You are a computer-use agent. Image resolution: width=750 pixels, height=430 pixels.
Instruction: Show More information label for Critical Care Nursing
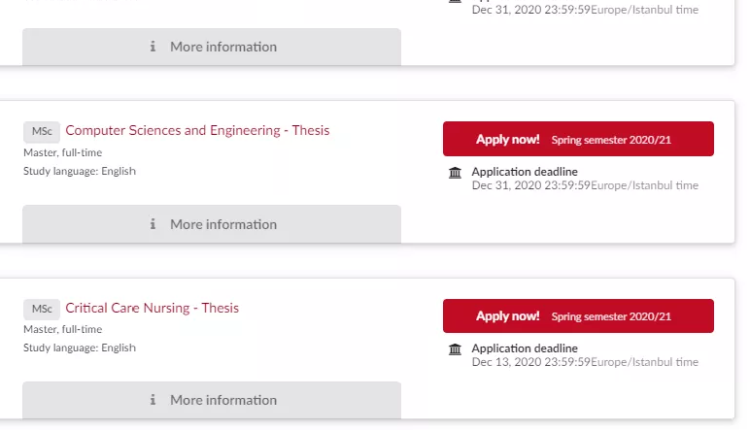223,400
